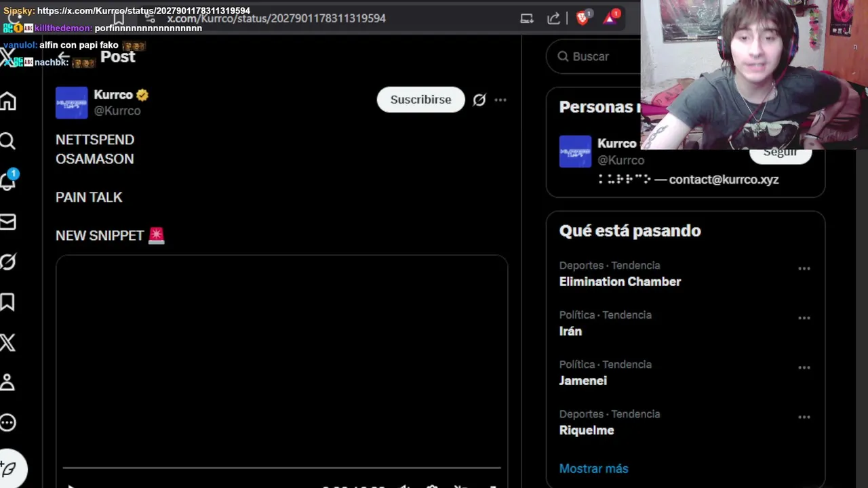Open the Bookmarks icon in the sidebar

(8, 302)
